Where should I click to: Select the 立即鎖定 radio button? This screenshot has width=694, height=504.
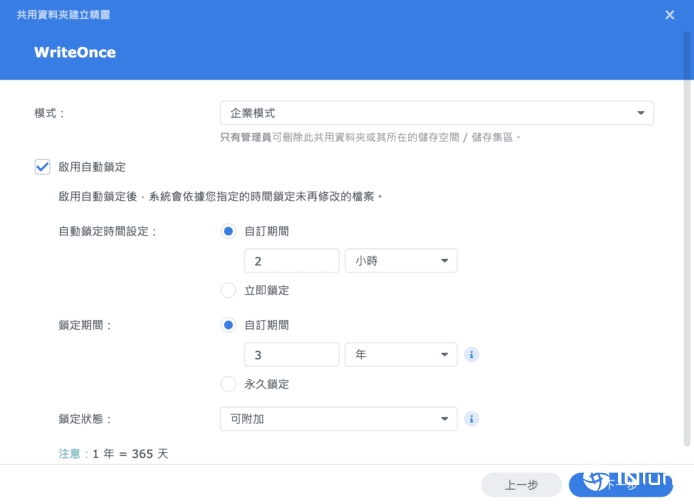[228, 290]
